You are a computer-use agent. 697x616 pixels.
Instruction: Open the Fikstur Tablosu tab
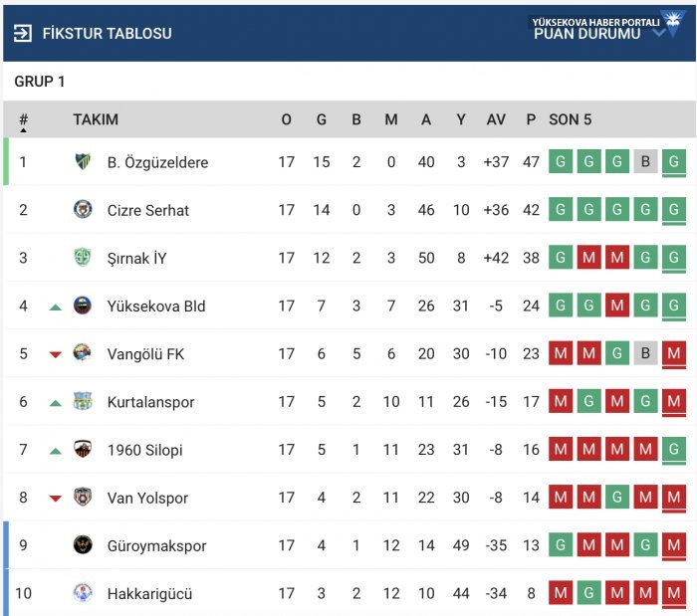107,33
